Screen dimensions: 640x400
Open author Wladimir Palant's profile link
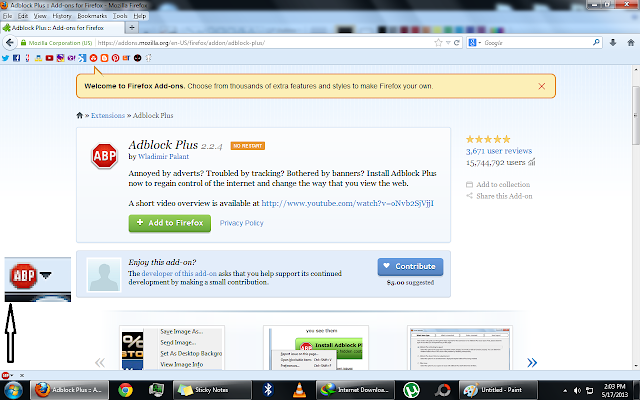[163, 156]
